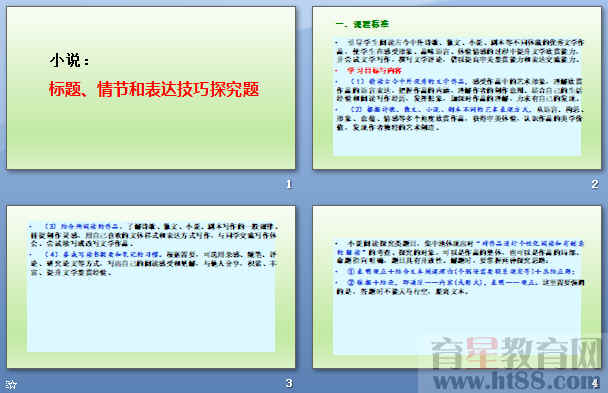The width and height of the screenshot is (608, 393).
Task: Click empty light-blue text box area on slide 3
Action: [151, 314]
